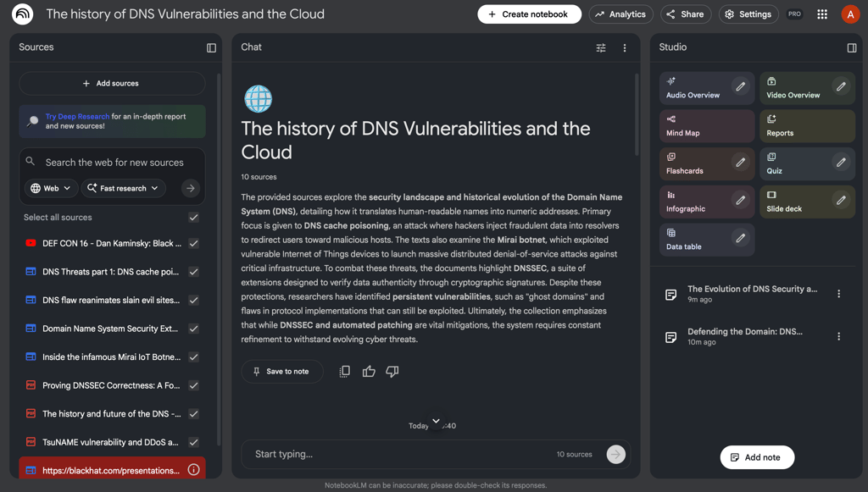Give the summary a thumbs up
Image resolution: width=868 pixels, height=492 pixels.
pyautogui.click(x=369, y=372)
